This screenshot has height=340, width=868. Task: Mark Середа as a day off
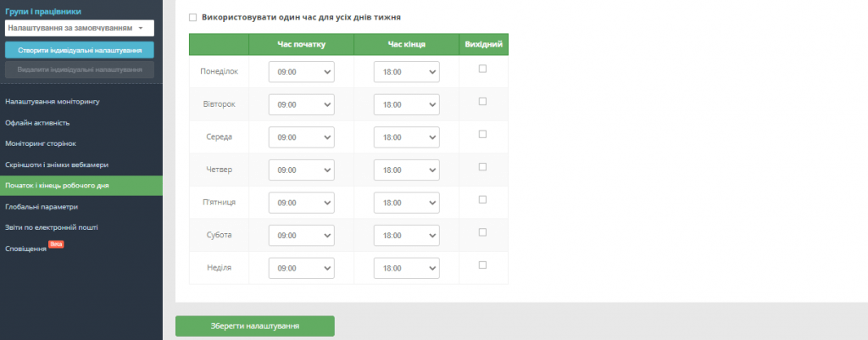coord(482,134)
